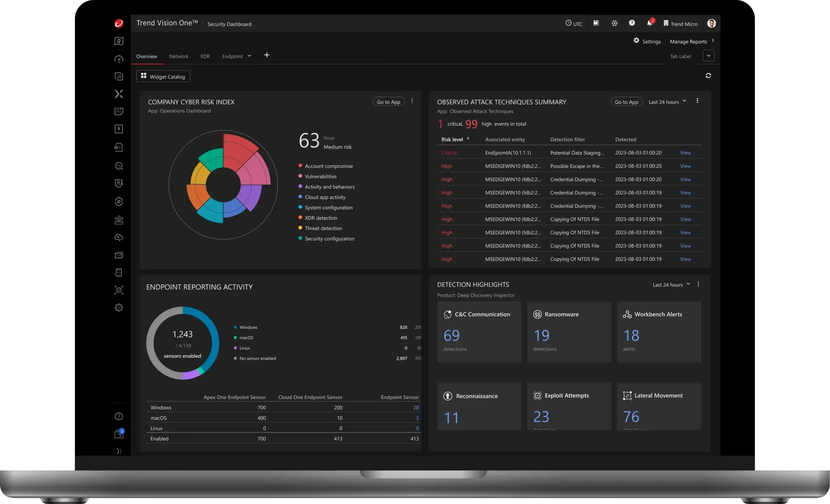Open the Widget Catalog

pyautogui.click(x=163, y=77)
